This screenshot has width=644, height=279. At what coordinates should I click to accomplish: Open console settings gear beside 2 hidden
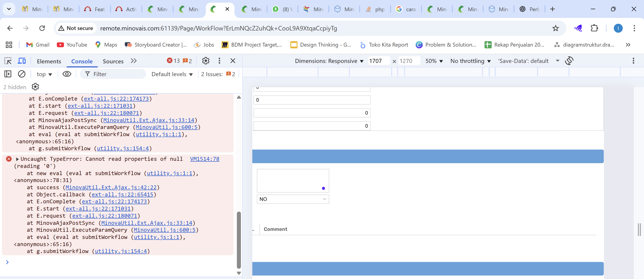tap(35, 87)
